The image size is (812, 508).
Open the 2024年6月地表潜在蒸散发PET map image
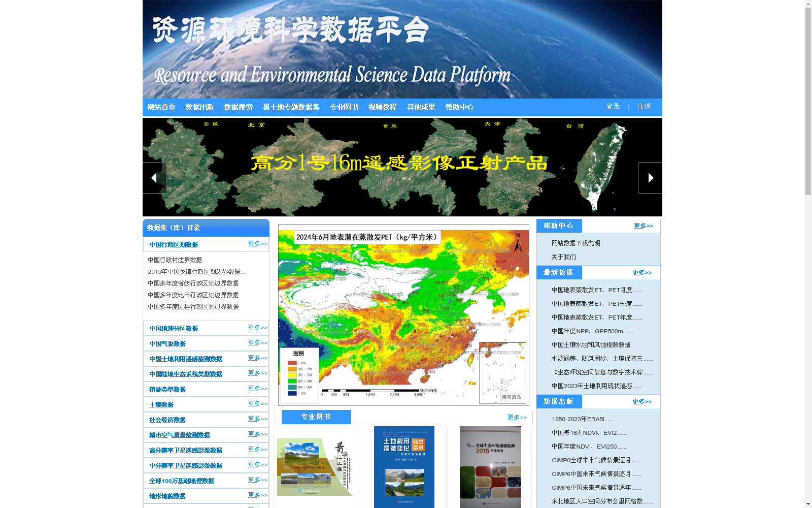click(x=403, y=315)
